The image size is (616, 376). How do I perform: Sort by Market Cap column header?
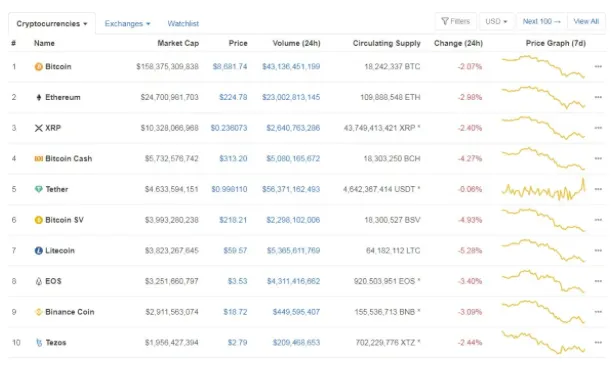[x=178, y=43]
